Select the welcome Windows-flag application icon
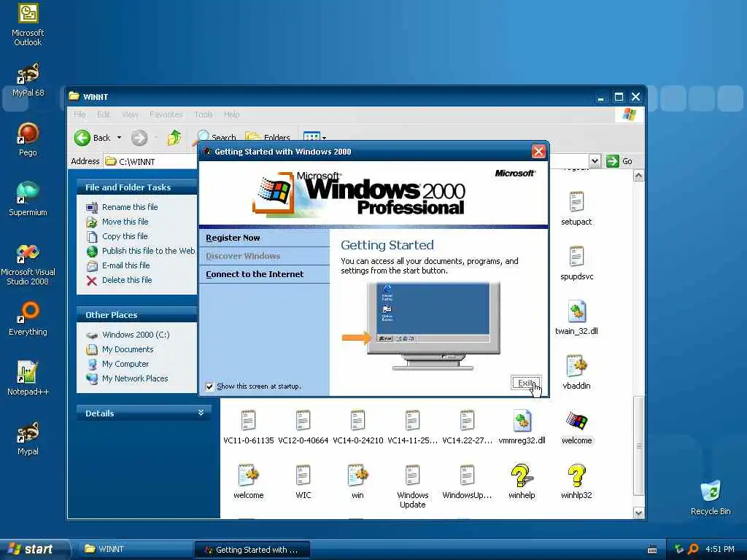The image size is (747, 560). point(576,427)
